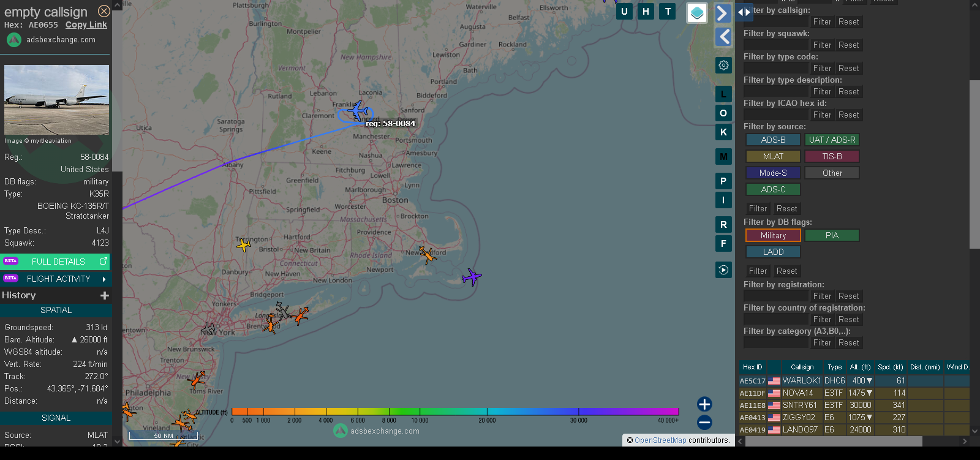Sort table by Spd. (kt) column
Image resolution: width=980 pixels, height=460 pixels.
(x=890, y=367)
